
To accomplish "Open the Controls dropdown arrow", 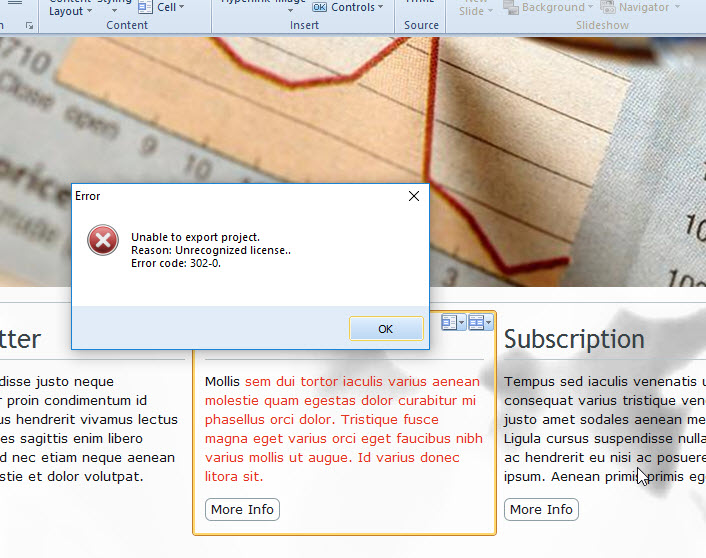I will point(380,7).
